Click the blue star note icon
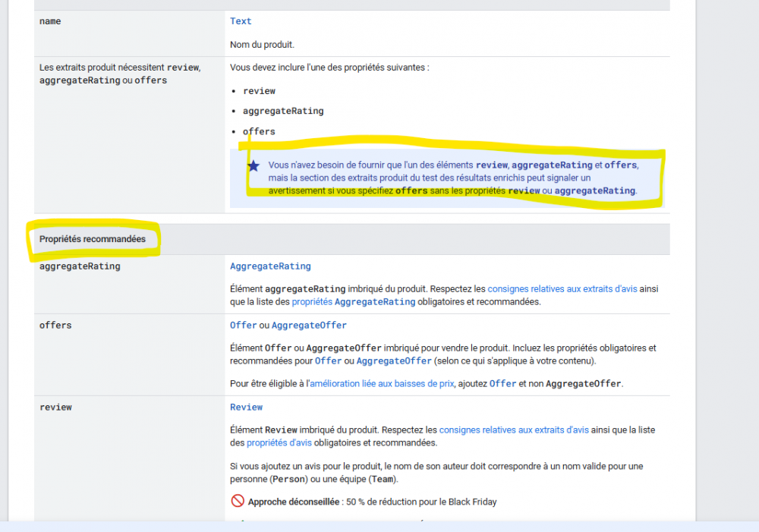This screenshot has height=532, width=759. [254, 166]
